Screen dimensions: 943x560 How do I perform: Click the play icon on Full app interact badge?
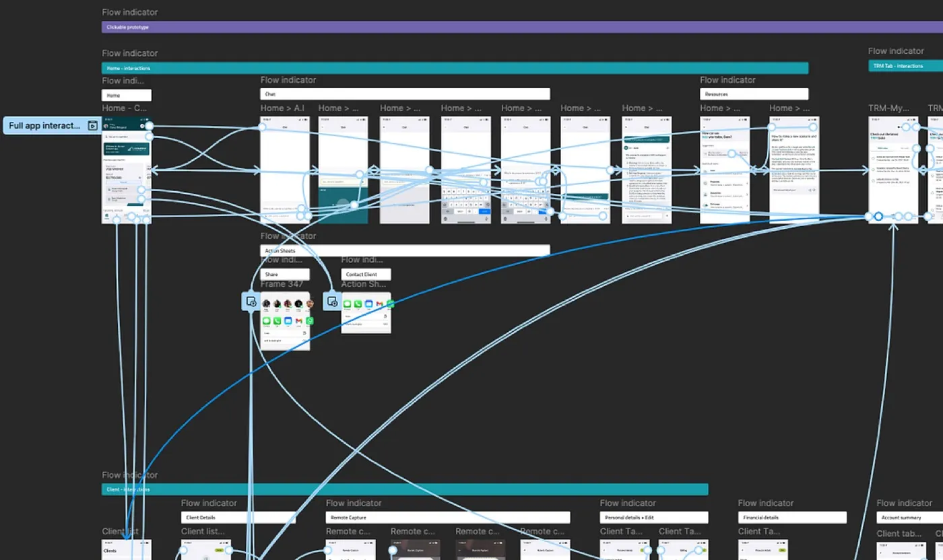pos(93,125)
